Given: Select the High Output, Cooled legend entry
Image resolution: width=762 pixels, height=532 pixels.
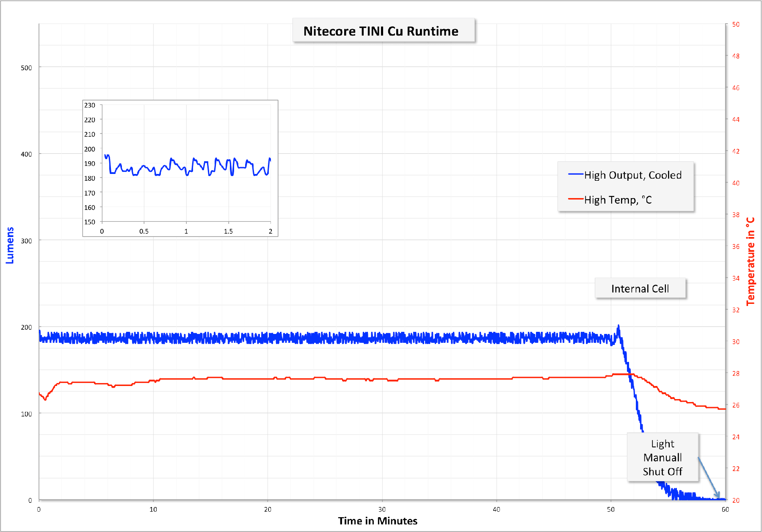Looking at the screenshot, I should 632,175.
